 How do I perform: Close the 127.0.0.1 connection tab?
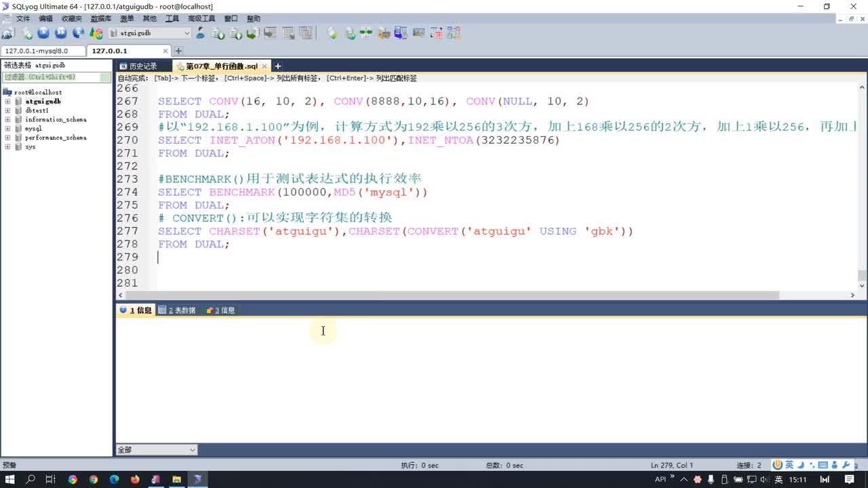point(165,51)
